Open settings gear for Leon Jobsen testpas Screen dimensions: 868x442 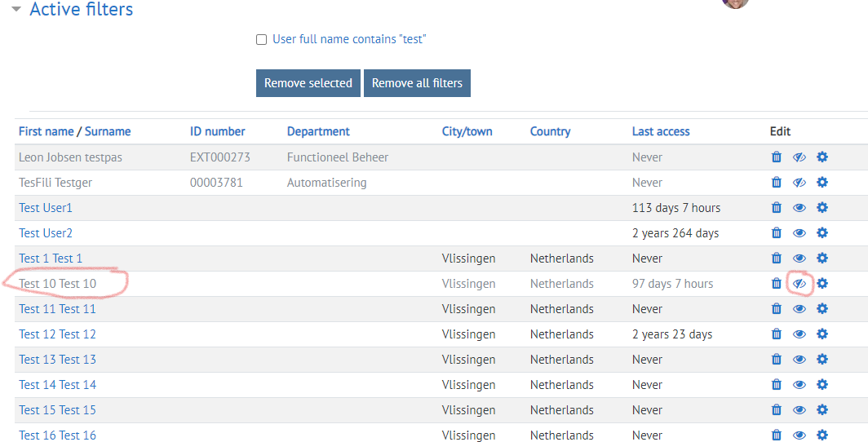[x=822, y=157]
